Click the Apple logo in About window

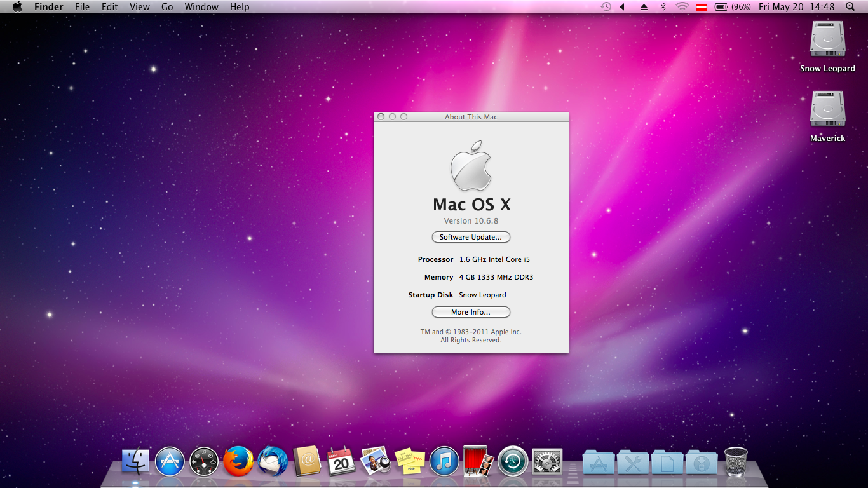471,166
